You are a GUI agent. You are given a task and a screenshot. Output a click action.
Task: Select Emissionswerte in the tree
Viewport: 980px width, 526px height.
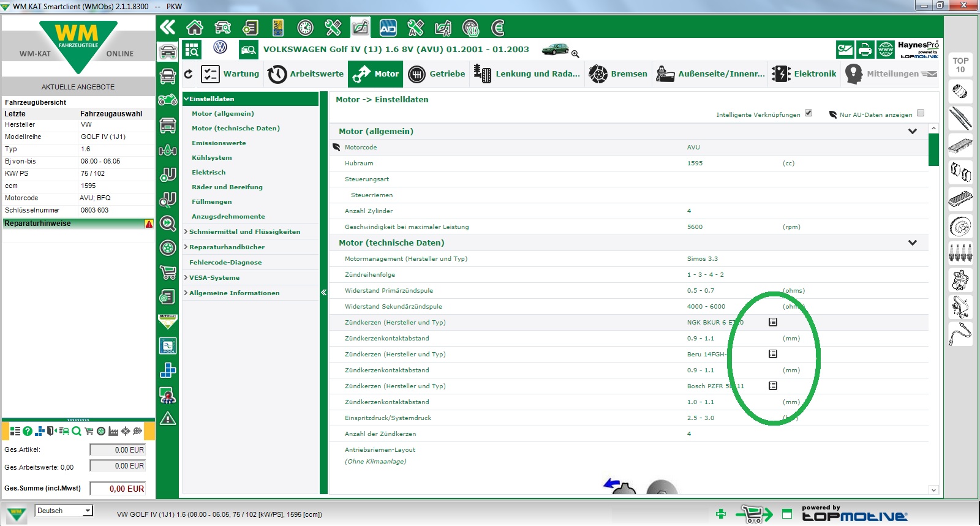click(219, 143)
